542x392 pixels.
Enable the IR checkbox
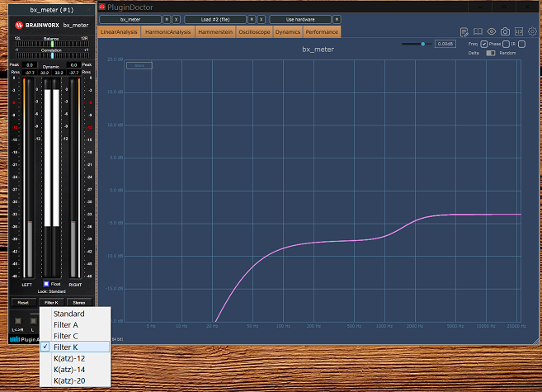point(522,44)
